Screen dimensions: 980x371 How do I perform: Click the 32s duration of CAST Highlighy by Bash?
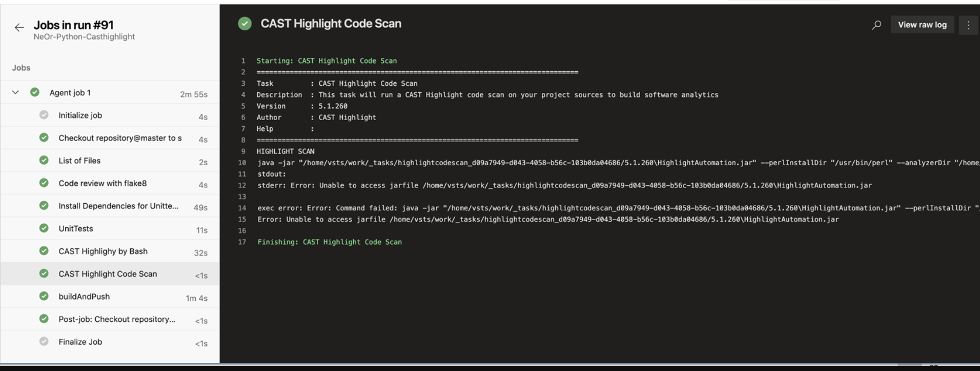[200, 252]
